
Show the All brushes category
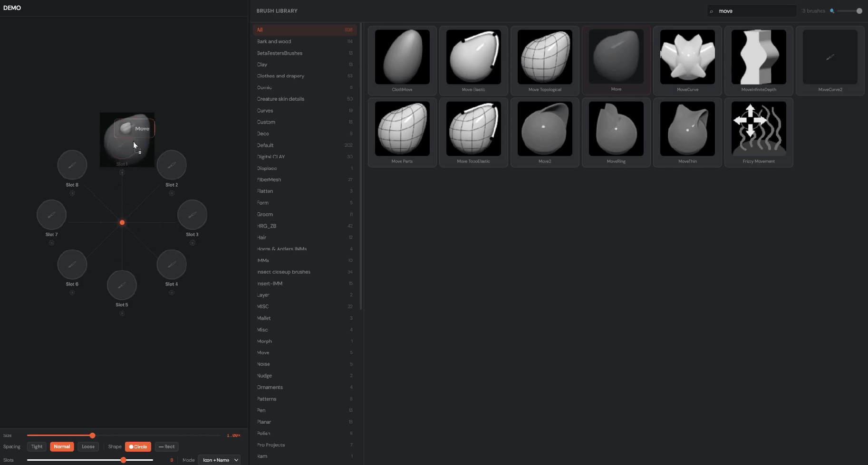click(305, 30)
